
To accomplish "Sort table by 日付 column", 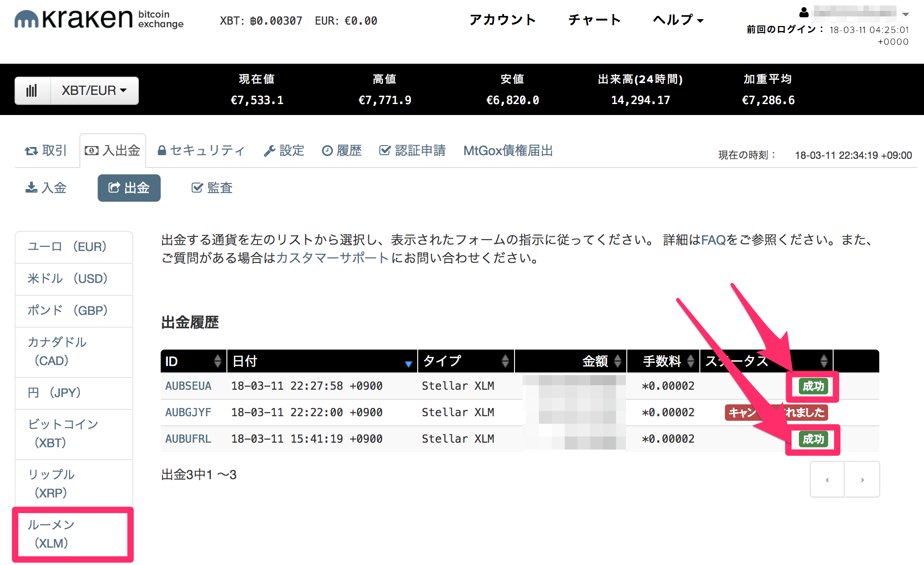I will tap(322, 361).
